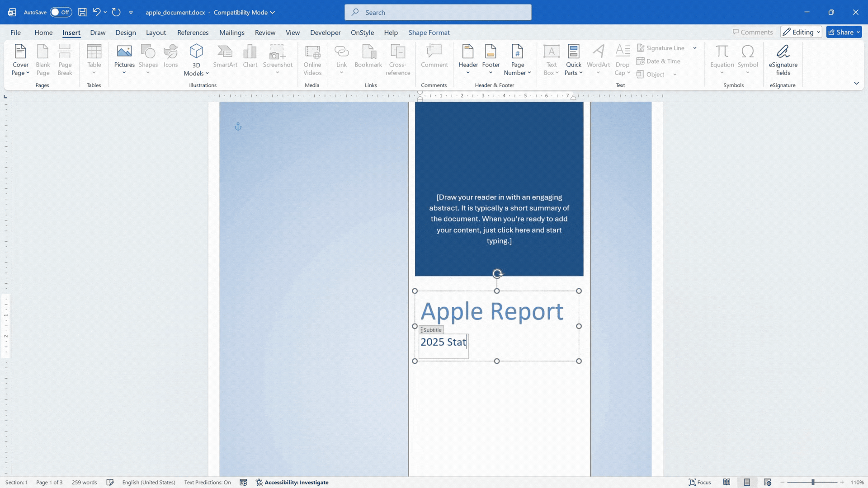Image resolution: width=868 pixels, height=488 pixels.
Task: Click the 259 words count
Action: point(84,482)
